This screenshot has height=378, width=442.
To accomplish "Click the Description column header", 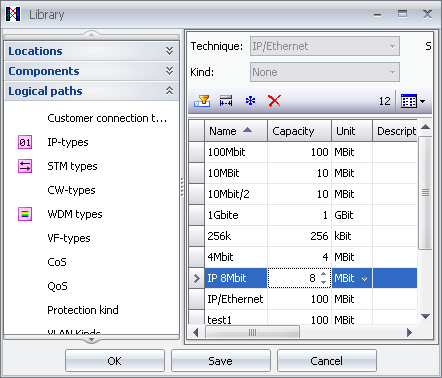I will click(x=395, y=131).
